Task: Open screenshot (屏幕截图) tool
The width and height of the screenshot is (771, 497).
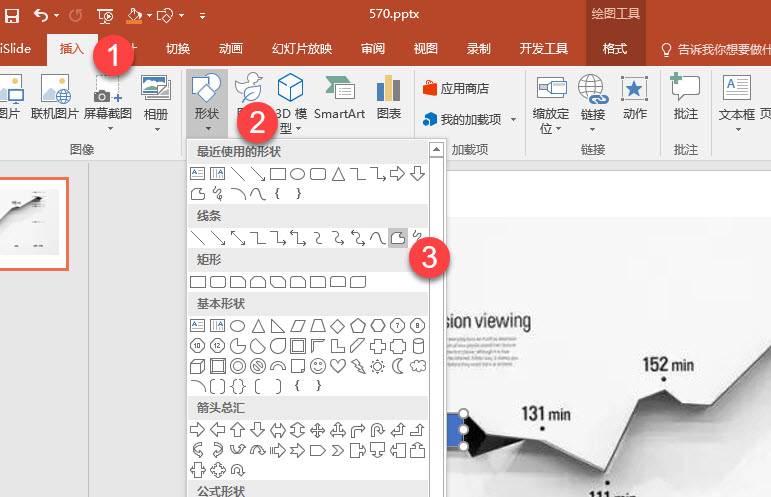Action: (108, 97)
